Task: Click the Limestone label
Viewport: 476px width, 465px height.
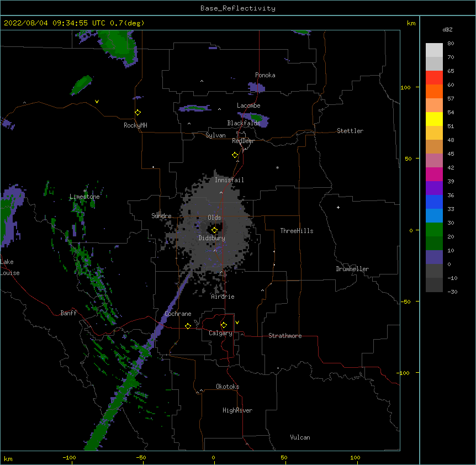Action: (84, 197)
